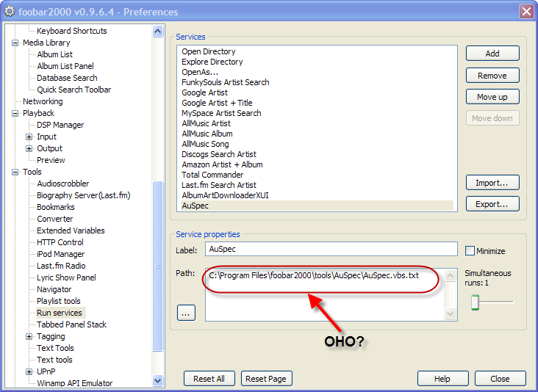
Task: Select Album List in the tree
Action: tap(55, 54)
